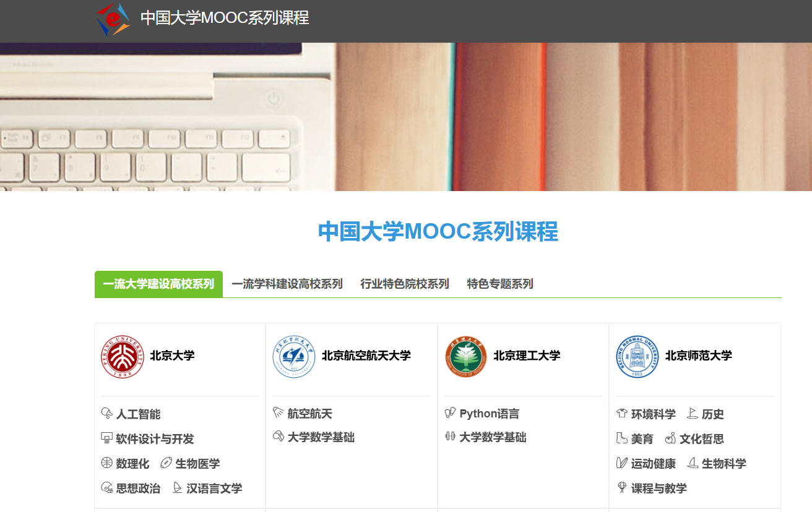
Task: Click the MOOC site logo in header
Action: pos(113,19)
